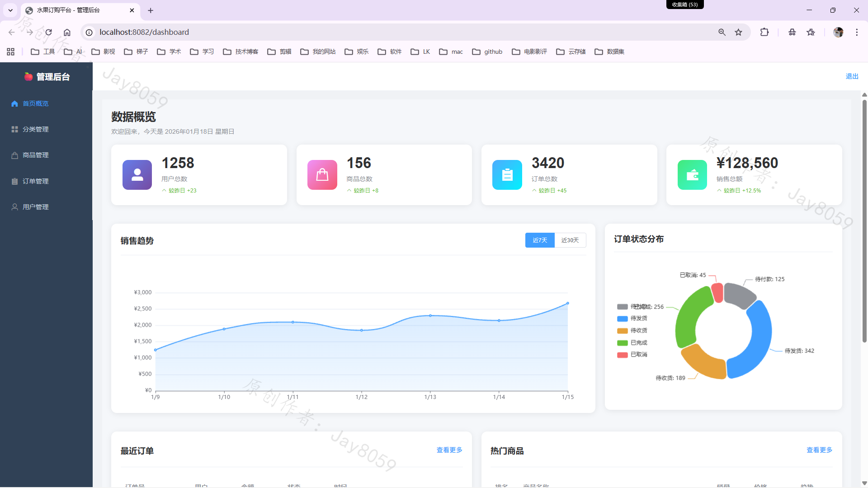Click the site info icon in address bar
Image resolution: width=868 pixels, height=488 pixels.
(89, 33)
